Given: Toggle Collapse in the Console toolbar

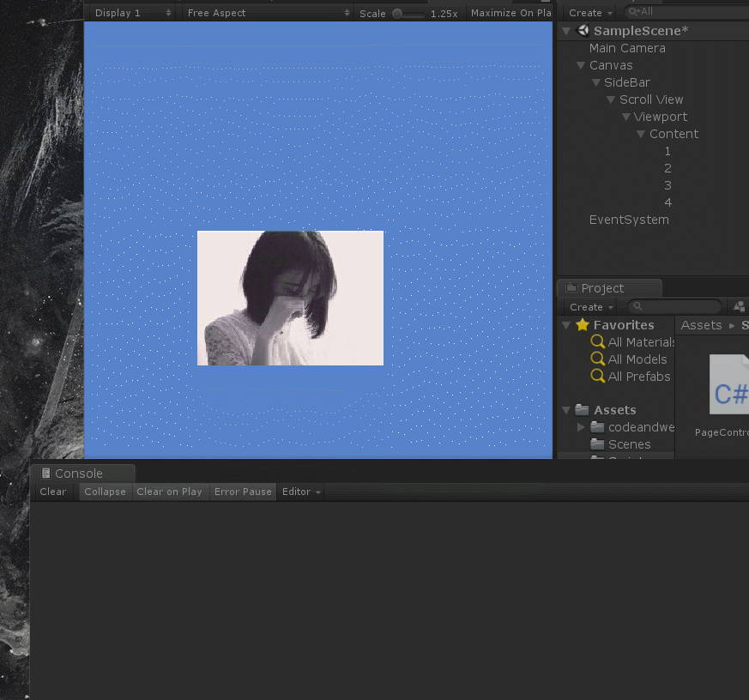Looking at the screenshot, I should tap(105, 492).
